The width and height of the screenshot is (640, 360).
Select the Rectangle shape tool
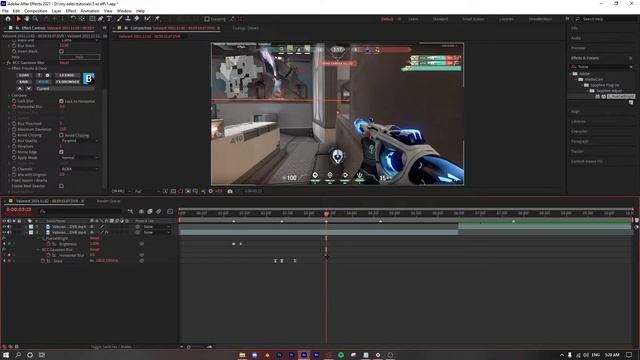click(x=92, y=19)
